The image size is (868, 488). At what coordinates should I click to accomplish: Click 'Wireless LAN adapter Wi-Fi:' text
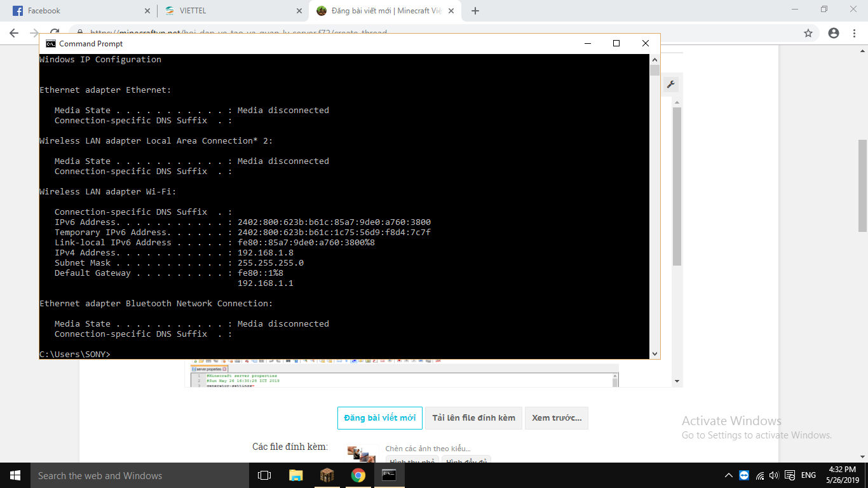(108, 192)
